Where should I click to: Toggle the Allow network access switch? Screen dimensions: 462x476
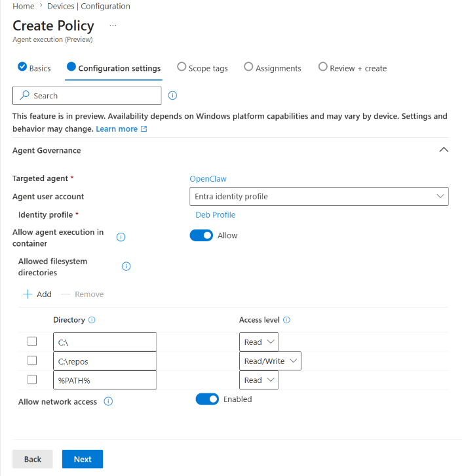coord(207,399)
